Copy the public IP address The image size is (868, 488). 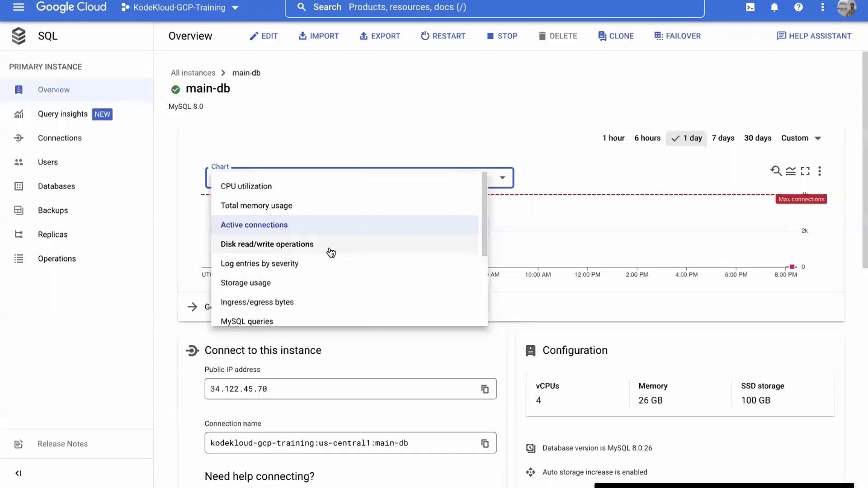tap(485, 389)
